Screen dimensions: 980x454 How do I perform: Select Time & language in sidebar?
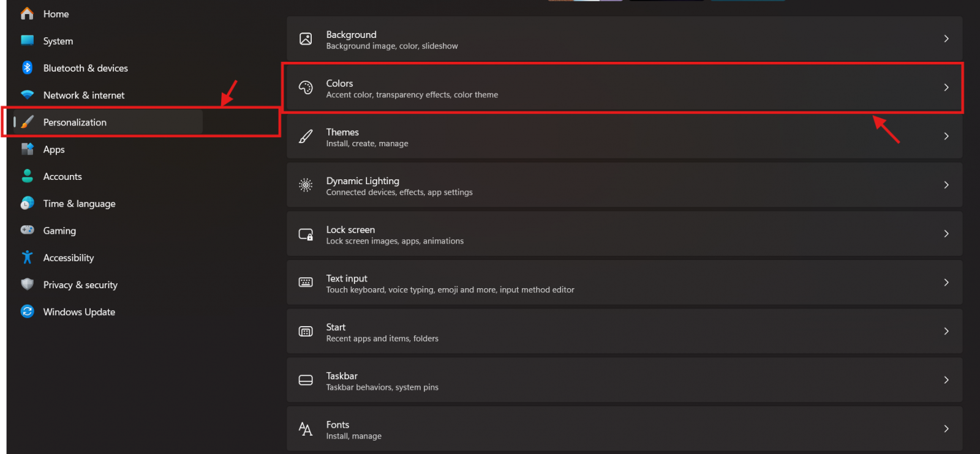79,204
